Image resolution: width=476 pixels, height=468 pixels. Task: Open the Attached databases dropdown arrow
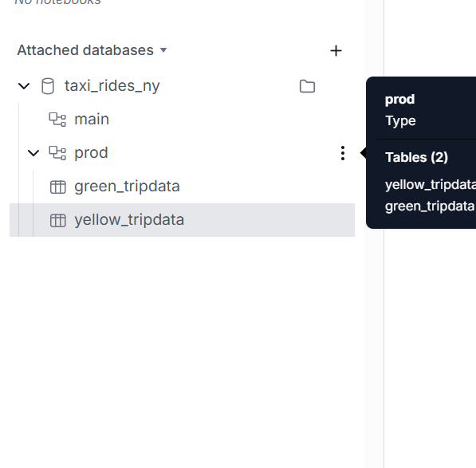click(x=163, y=50)
